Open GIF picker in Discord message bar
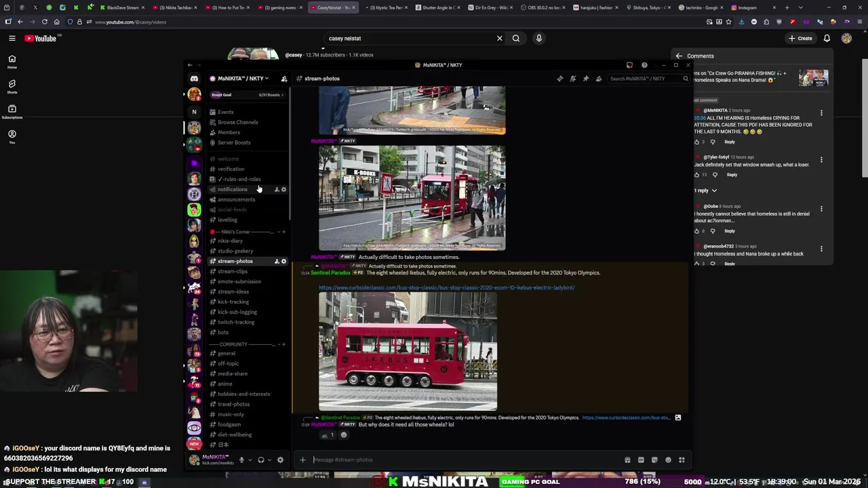This screenshot has width=868, height=488. click(x=641, y=460)
